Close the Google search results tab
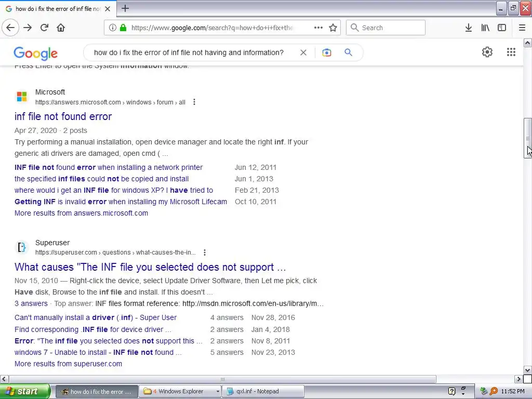The image size is (532, 399). (x=108, y=9)
